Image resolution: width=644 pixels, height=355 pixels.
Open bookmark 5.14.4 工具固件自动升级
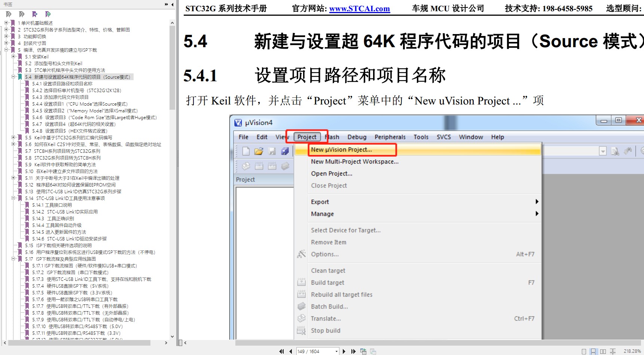[57, 225]
